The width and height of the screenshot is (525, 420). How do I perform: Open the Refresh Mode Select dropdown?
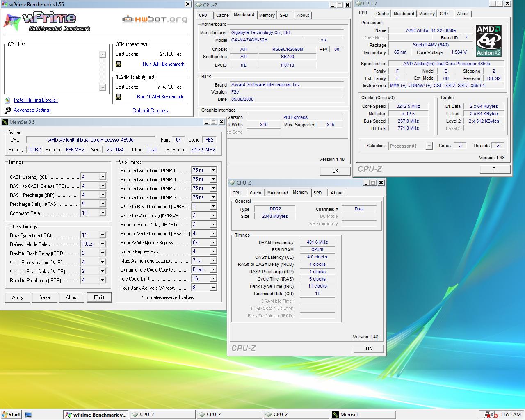pyautogui.click(x=103, y=244)
